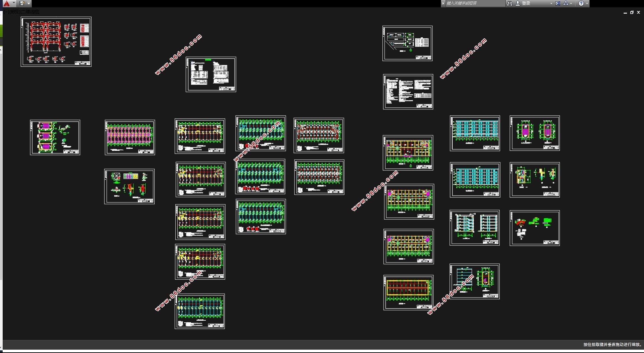
Task: Expand the arrow left of the search box
Action: click(443, 3)
